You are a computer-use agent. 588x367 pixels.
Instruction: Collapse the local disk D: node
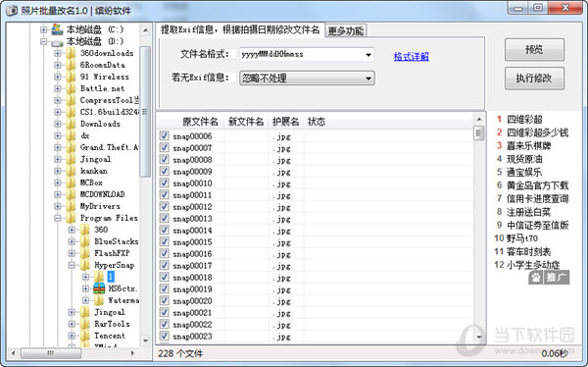tap(43, 41)
